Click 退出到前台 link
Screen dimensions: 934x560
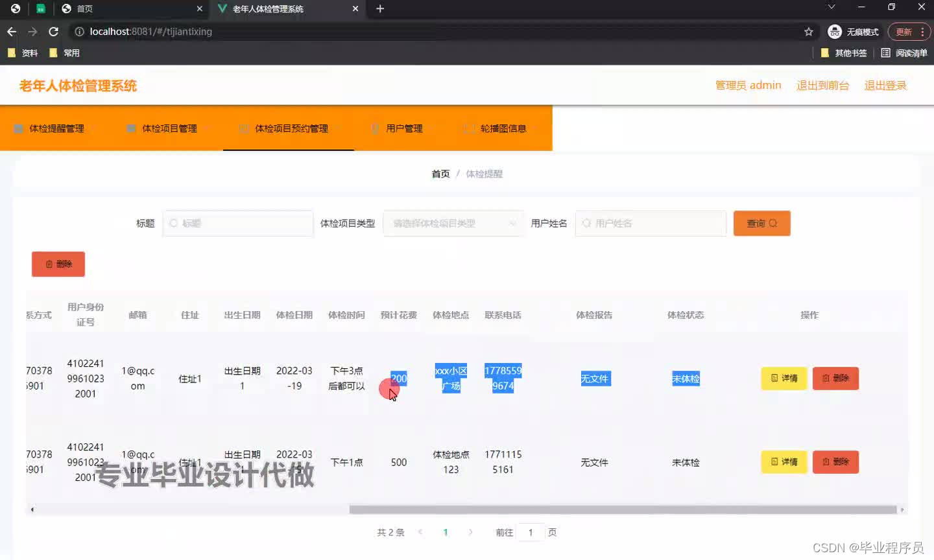[x=822, y=85]
